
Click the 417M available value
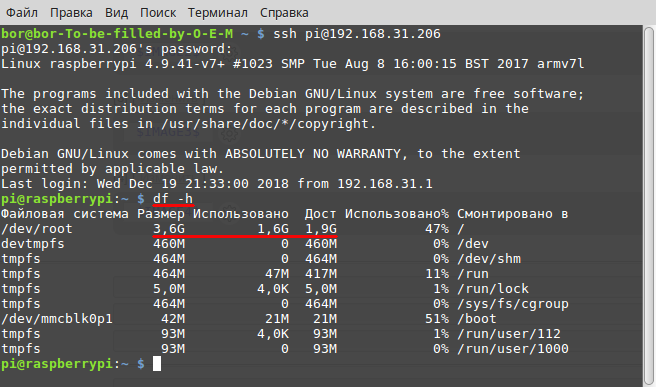[x=321, y=274]
